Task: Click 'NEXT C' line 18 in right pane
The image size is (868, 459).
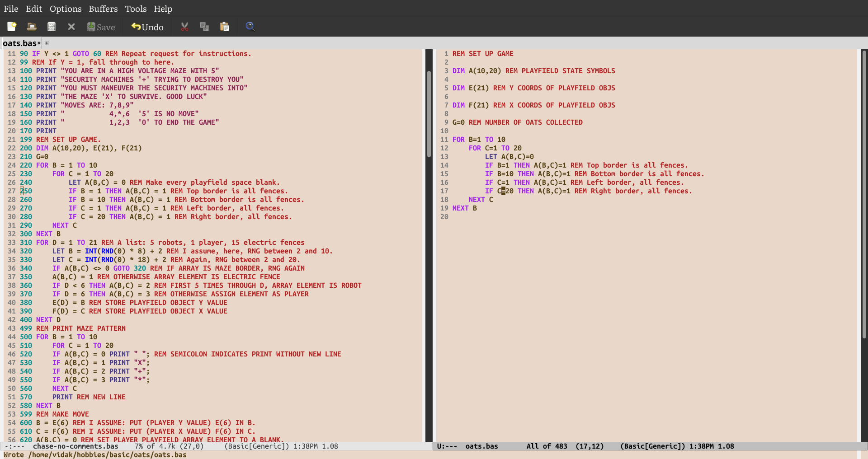Action: pos(481,200)
